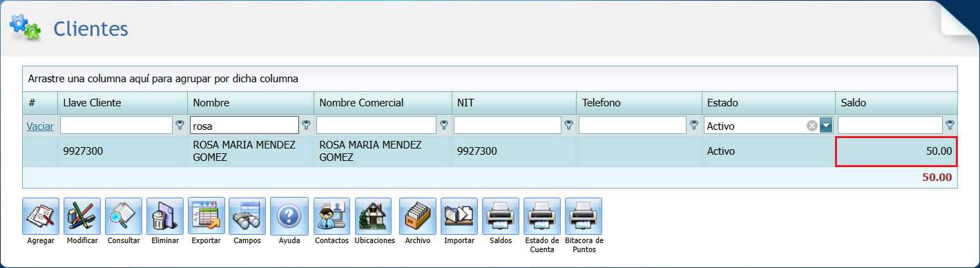This screenshot has height=268, width=980.
Task: Select Activo cell in client row
Action: coord(769,151)
